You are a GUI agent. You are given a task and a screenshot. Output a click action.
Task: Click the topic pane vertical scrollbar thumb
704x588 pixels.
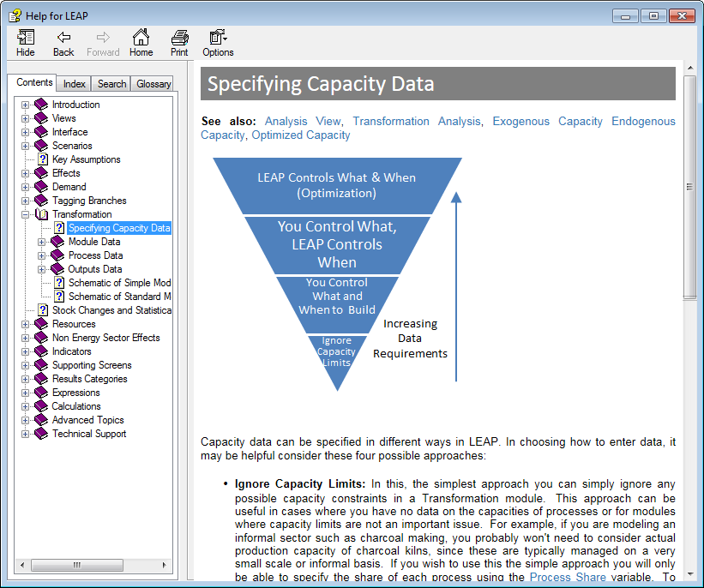tap(689, 187)
